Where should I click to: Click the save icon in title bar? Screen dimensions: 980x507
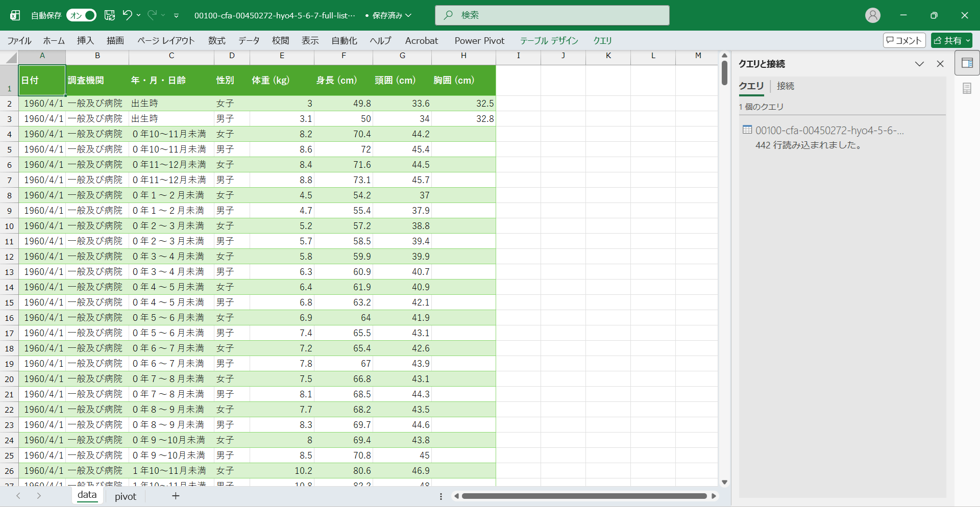tap(110, 15)
